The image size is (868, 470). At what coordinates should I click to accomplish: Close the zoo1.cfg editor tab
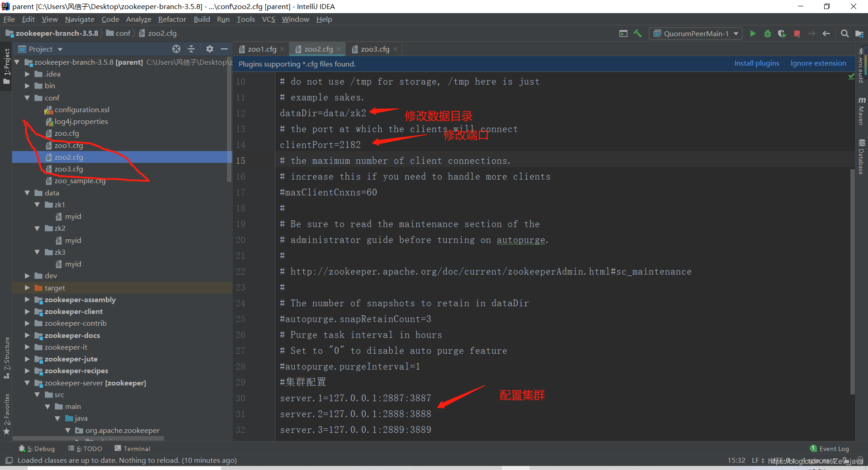282,49
